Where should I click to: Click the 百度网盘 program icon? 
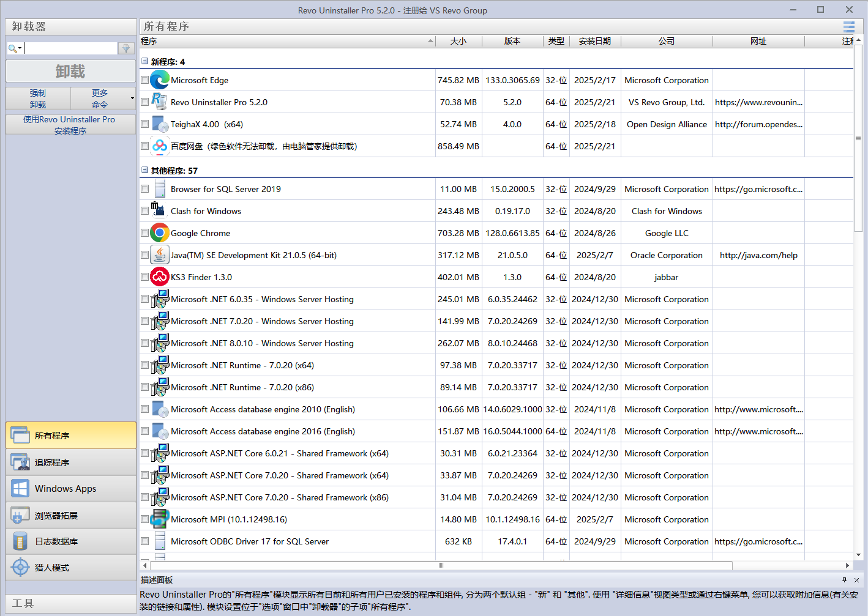click(160, 146)
